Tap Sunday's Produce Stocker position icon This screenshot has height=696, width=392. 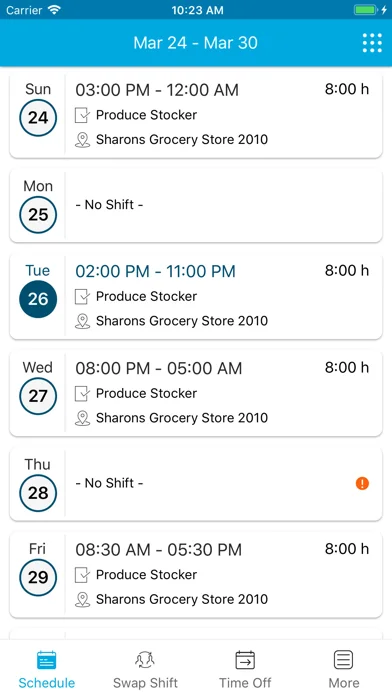pos(82,115)
